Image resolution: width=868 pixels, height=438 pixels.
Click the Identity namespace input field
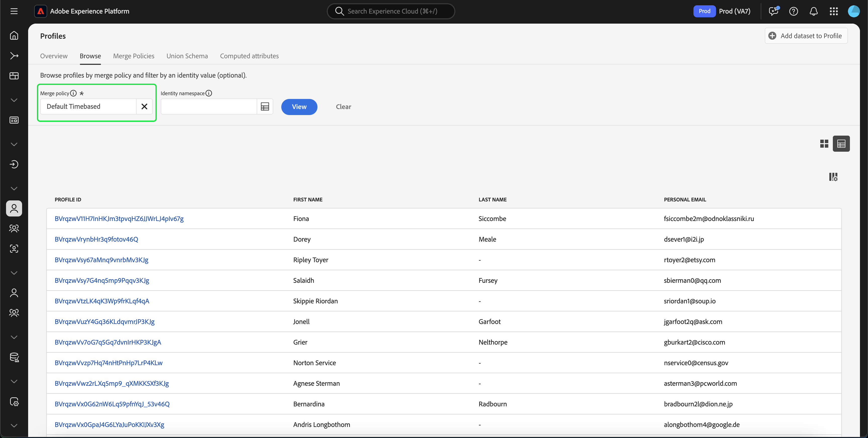[x=209, y=106]
